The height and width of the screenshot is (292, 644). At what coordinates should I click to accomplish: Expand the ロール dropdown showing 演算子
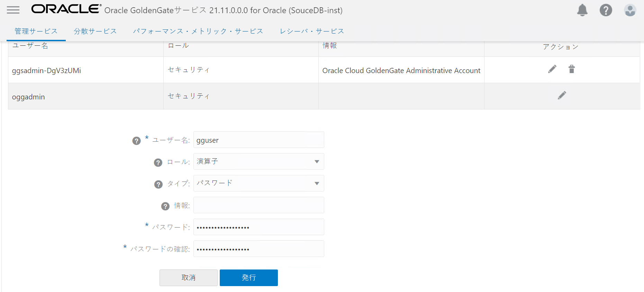[259, 161]
